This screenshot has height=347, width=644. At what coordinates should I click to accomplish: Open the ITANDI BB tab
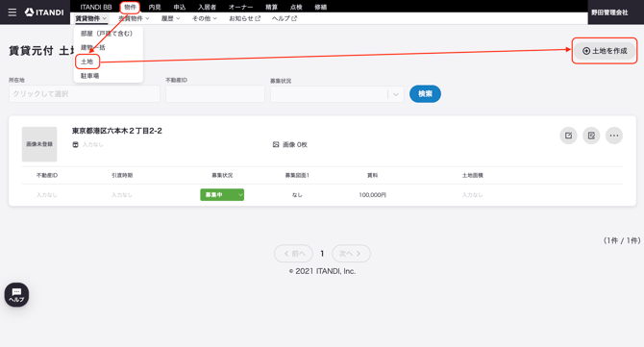tap(96, 7)
